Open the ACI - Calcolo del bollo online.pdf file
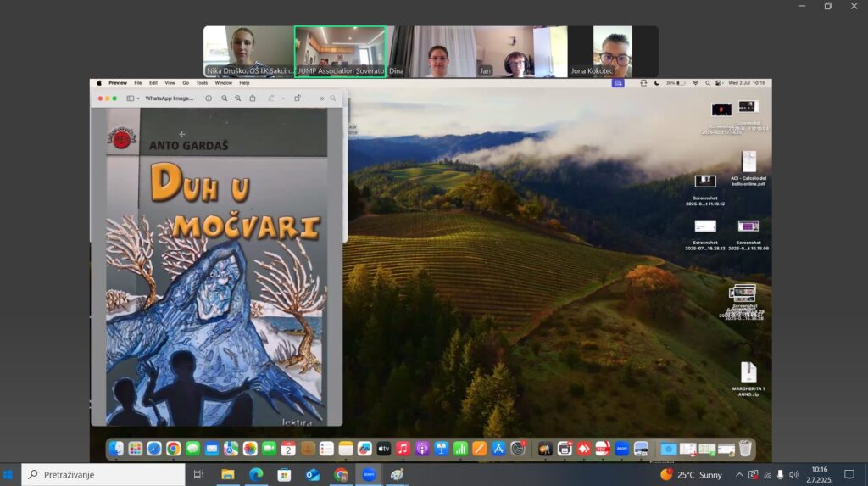The height and width of the screenshot is (486, 868). click(748, 169)
